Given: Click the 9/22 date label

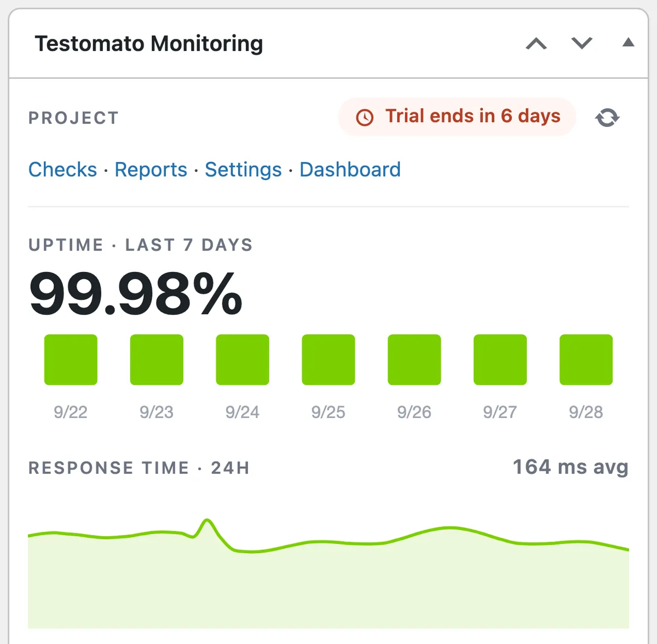Looking at the screenshot, I should click(71, 412).
